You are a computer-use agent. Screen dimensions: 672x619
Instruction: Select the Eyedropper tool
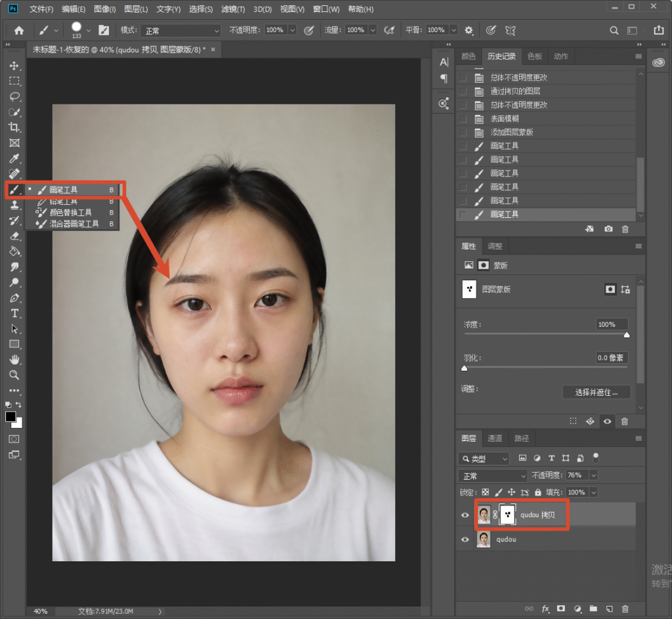coord(14,159)
